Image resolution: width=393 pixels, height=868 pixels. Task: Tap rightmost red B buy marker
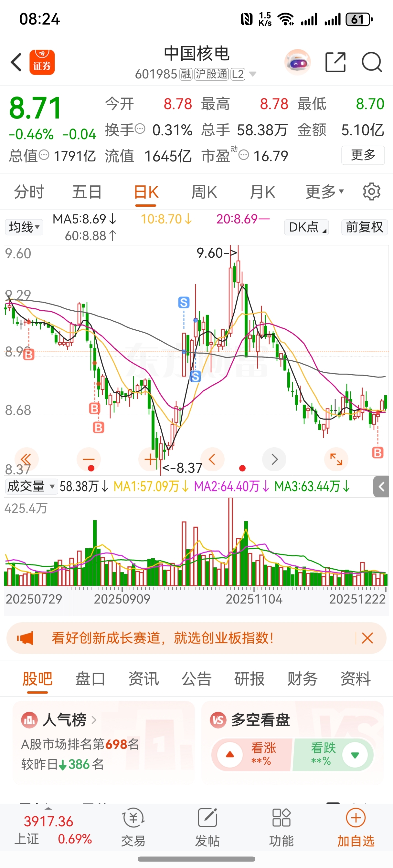[377, 452]
